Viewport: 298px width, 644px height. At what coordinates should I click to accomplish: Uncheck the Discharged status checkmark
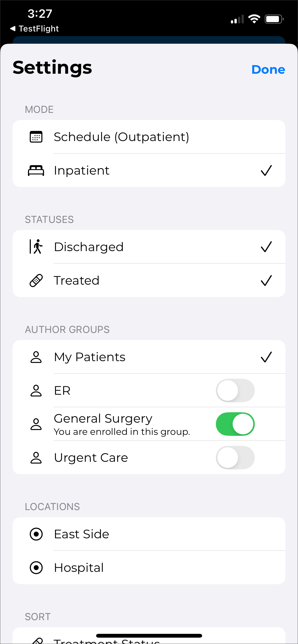click(x=266, y=247)
